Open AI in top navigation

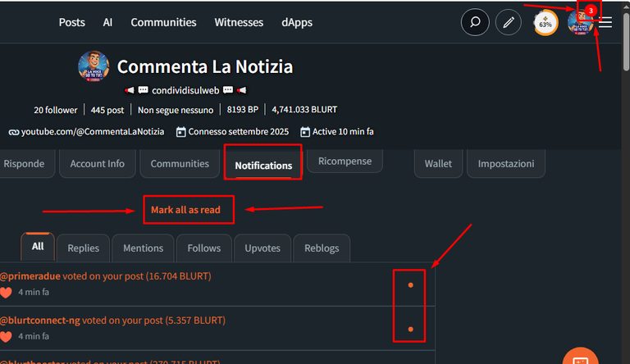(x=107, y=22)
